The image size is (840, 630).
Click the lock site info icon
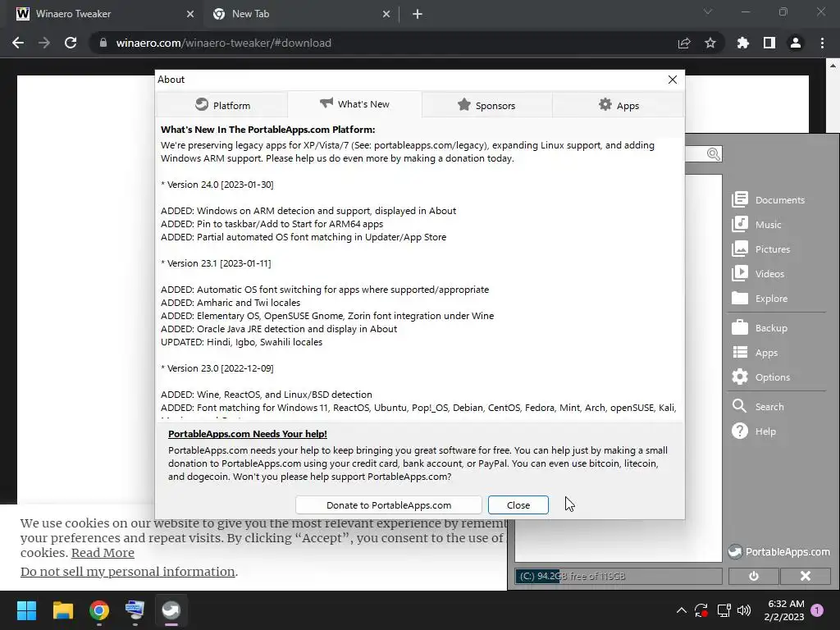click(x=103, y=43)
